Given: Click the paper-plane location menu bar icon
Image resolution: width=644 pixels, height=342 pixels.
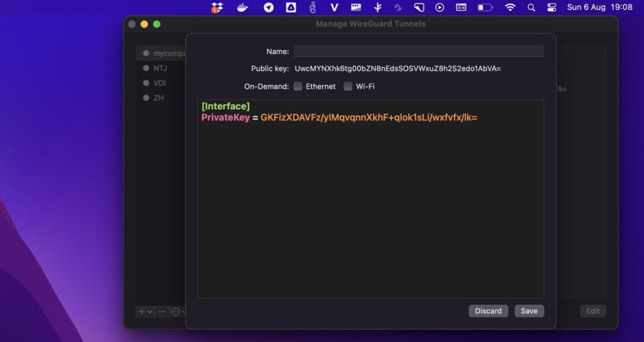Looking at the screenshot, I should click(x=269, y=8).
